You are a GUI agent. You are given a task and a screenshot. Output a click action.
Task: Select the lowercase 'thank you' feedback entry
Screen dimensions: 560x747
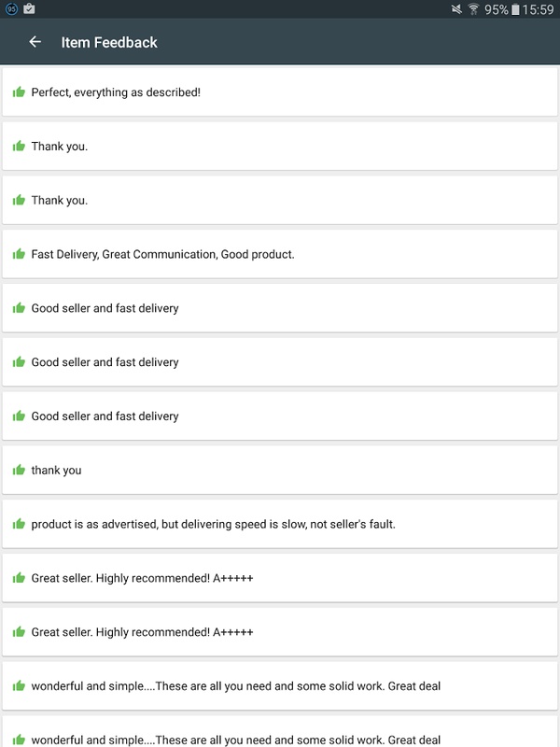pyautogui.click(x=280, y=470)
